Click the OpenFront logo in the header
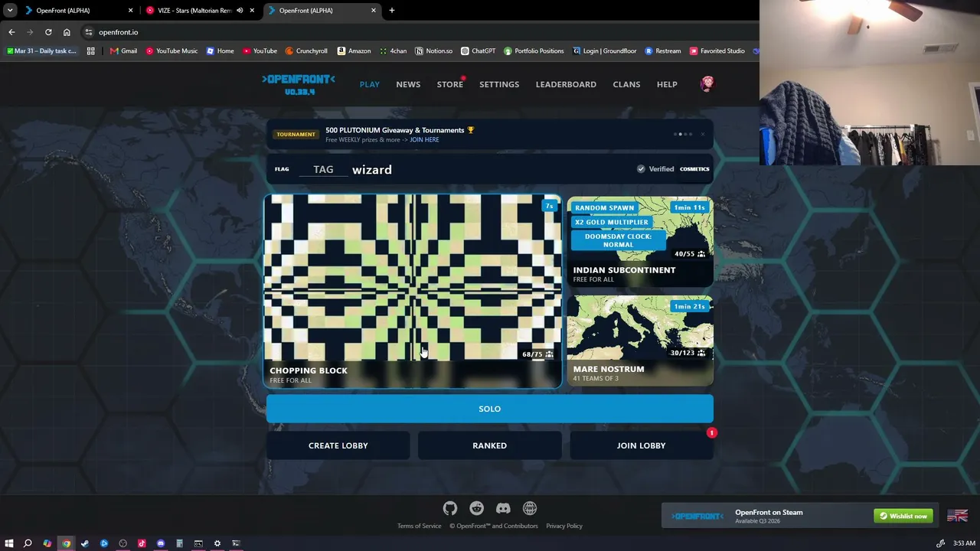980x551 pixels. coord(299,84)
